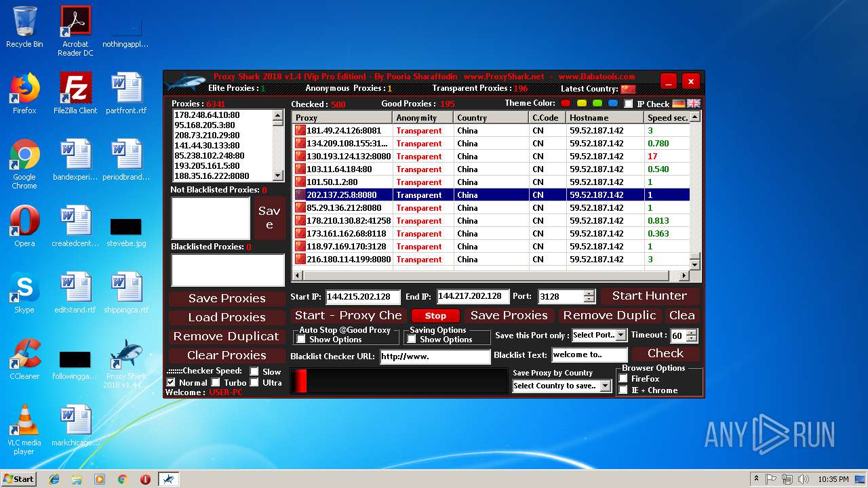Select the green theme color

coord(597,104)
